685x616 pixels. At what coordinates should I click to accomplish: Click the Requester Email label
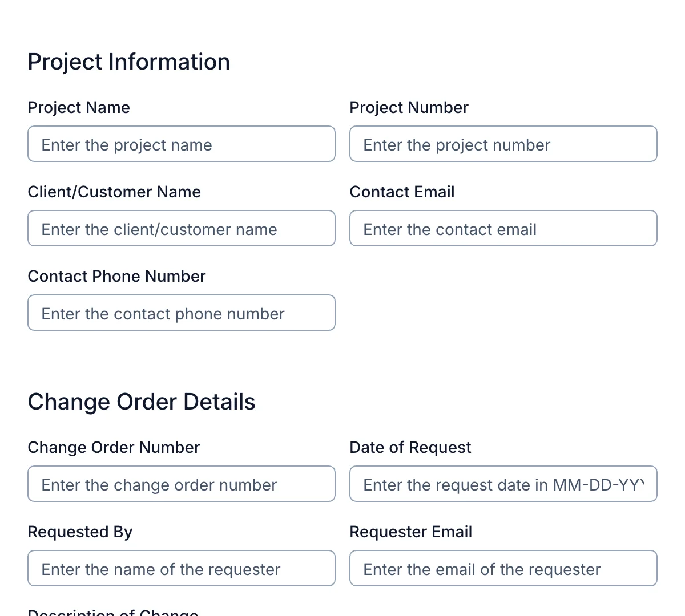(x=411, y=532)
